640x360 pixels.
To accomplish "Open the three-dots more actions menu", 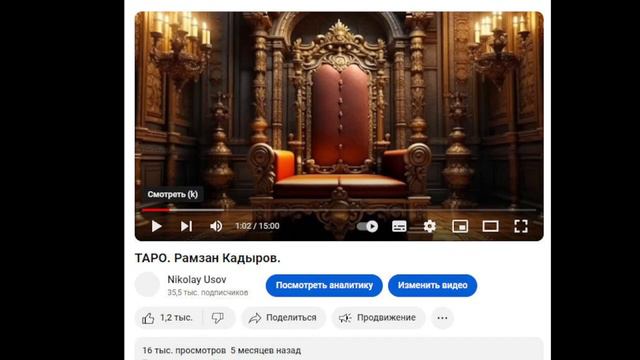I will (442, 318).
